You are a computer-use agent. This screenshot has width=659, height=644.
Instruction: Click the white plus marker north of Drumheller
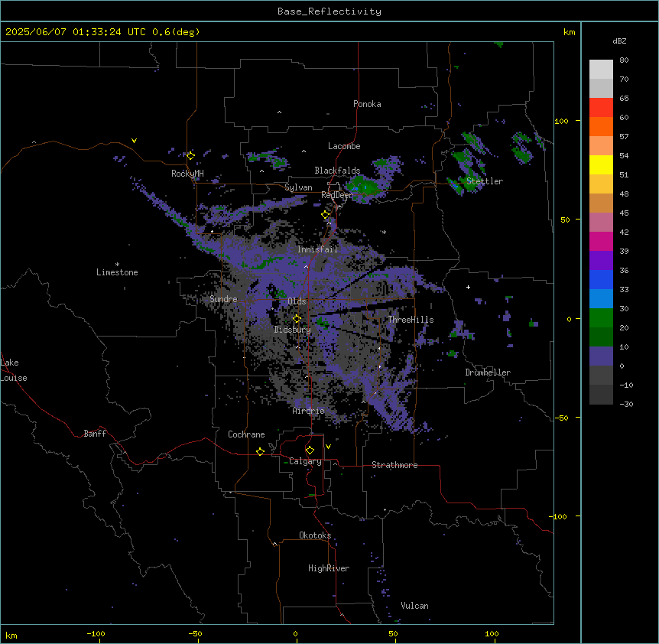[x=468, y=287]
